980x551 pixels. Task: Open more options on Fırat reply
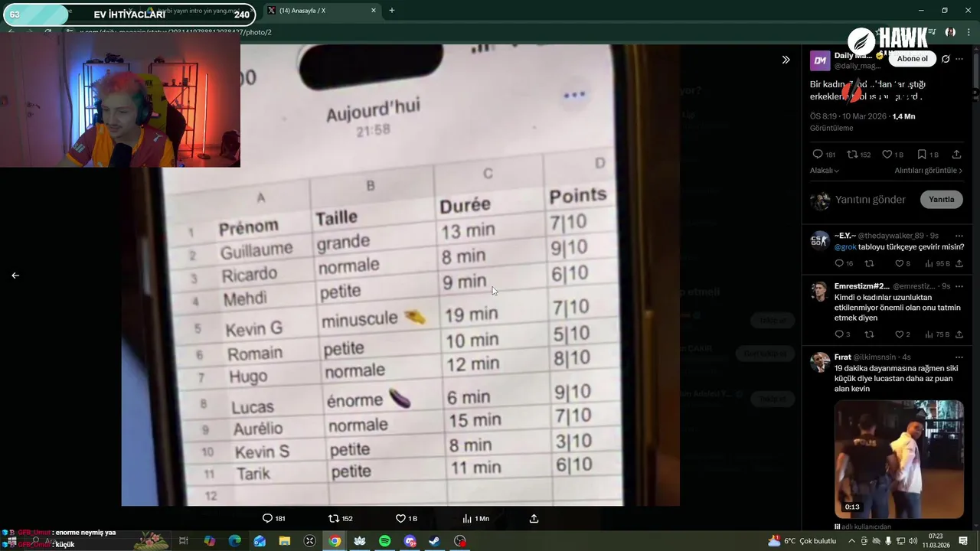[959, 357]
